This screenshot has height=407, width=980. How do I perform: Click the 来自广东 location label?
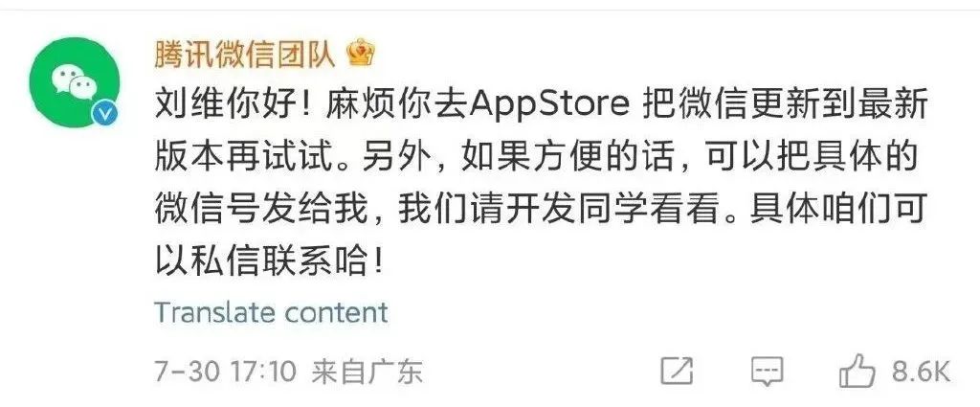point(367,372)
